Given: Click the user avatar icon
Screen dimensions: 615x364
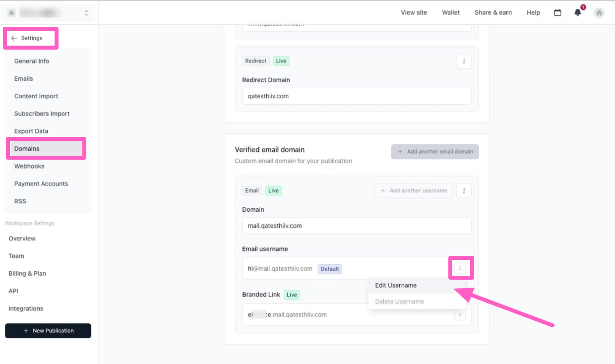Looking at the screenshot, I should (599, 12).
